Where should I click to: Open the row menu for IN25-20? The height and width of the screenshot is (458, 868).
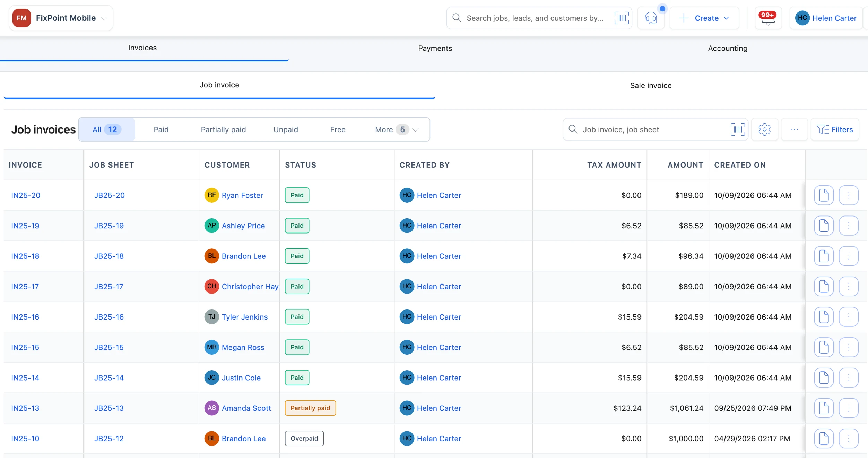pyautogui.click(x=849, y=195)
